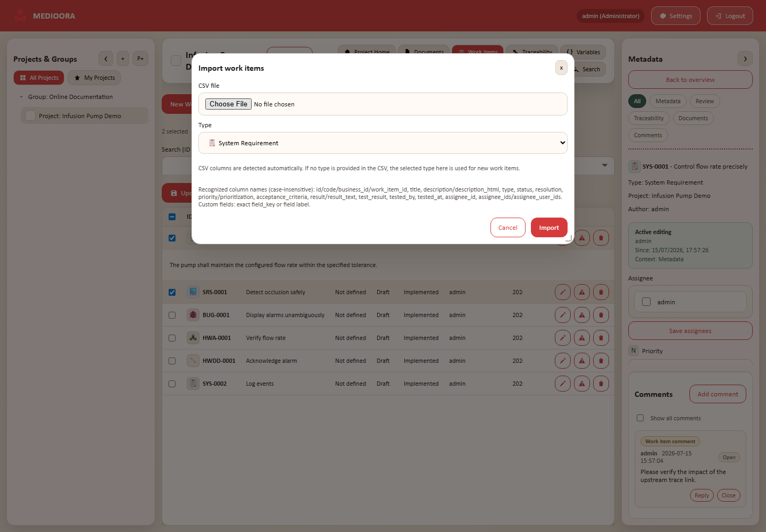Click the Metadata panel chevron button

745,59
